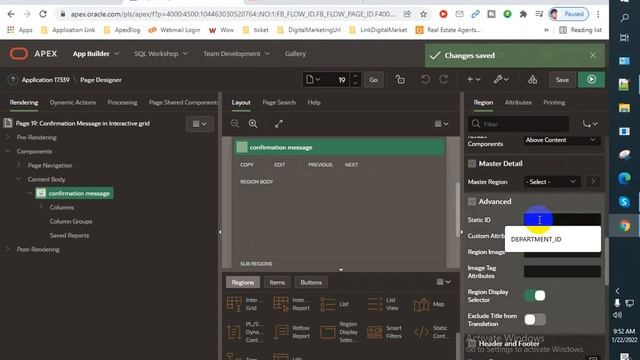Open the Page Shared Components tab
Image resolution: width=640 pixels, height=360 pixels.
[x=184, y=102]
